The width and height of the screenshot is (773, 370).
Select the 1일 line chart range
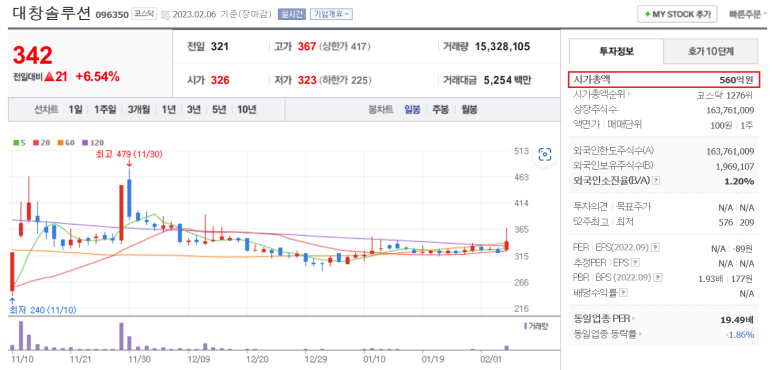[75, 109]
